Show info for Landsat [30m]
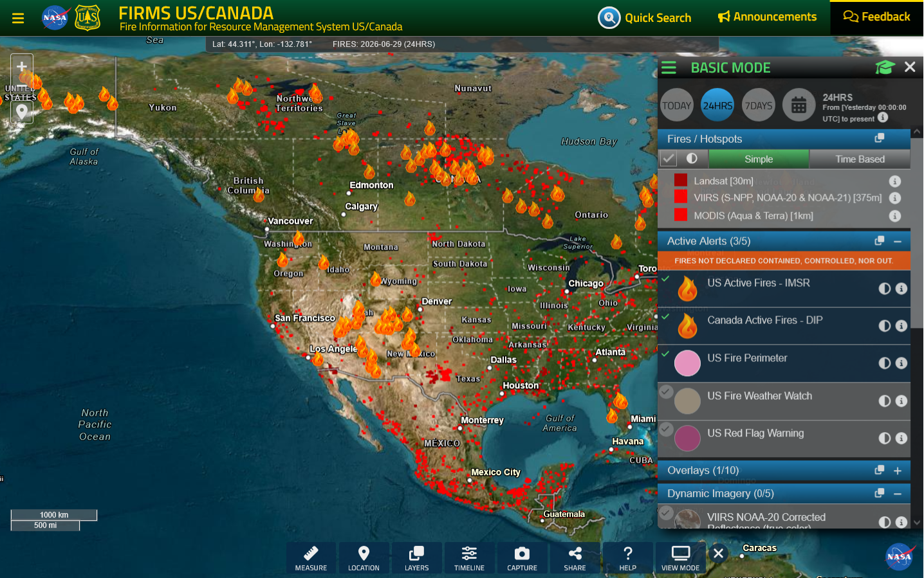The height and width of the screenshot is (578, 924). pos(895,181)
